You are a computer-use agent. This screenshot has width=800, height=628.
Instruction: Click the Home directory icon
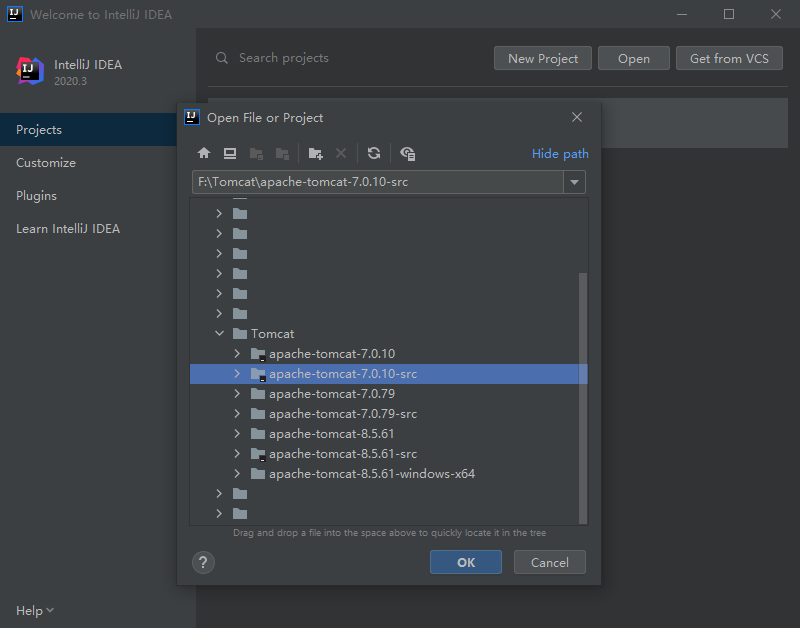tap(204, 153)
